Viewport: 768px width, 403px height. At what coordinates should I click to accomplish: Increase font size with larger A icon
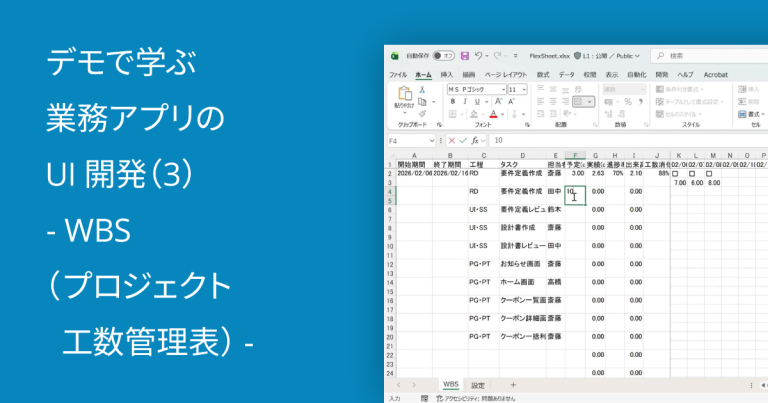coord(498,101)
